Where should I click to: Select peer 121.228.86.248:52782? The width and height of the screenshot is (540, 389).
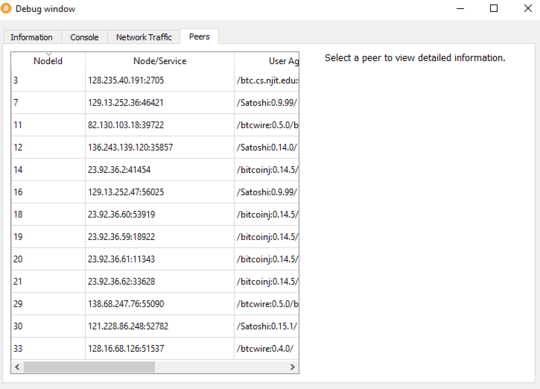[x=160, y=326]
